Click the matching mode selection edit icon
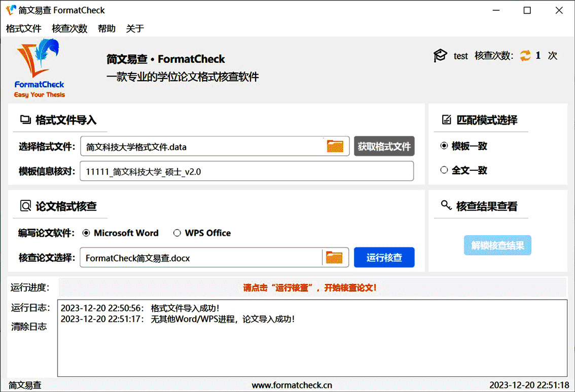 (446, 120)
